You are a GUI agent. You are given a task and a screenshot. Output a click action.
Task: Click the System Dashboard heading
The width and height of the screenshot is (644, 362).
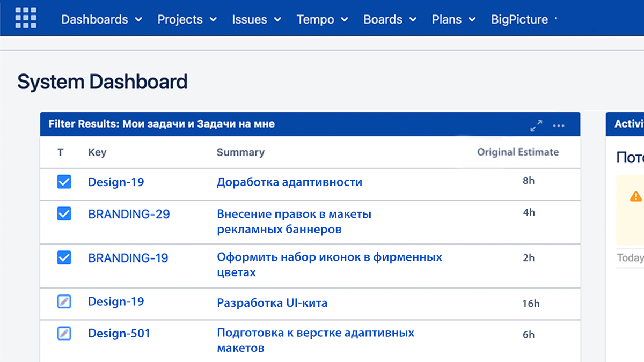103,82
